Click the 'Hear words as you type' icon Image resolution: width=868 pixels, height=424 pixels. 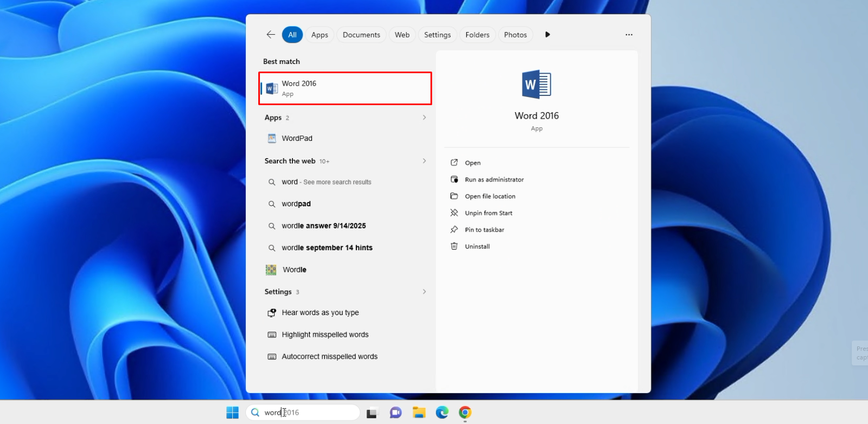click(272, 313)
